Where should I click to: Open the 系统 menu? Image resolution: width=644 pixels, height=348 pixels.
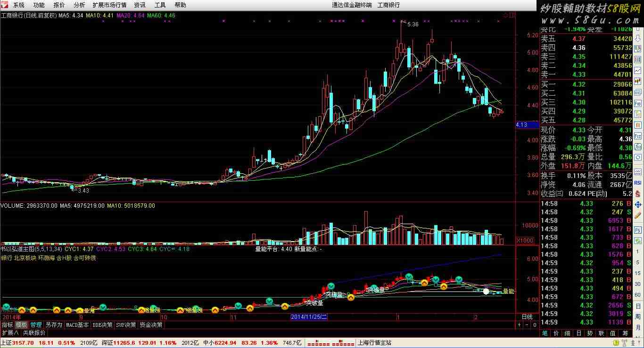point(19,5)
